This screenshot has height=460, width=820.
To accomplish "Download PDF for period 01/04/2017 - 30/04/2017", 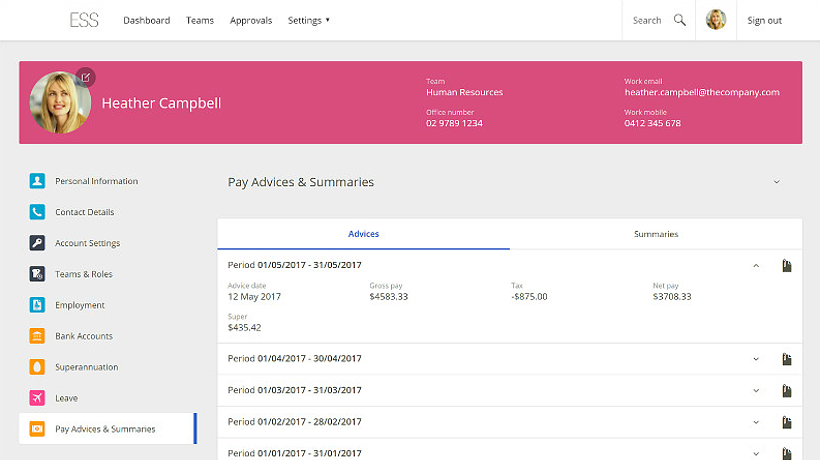I will [787, 359].
